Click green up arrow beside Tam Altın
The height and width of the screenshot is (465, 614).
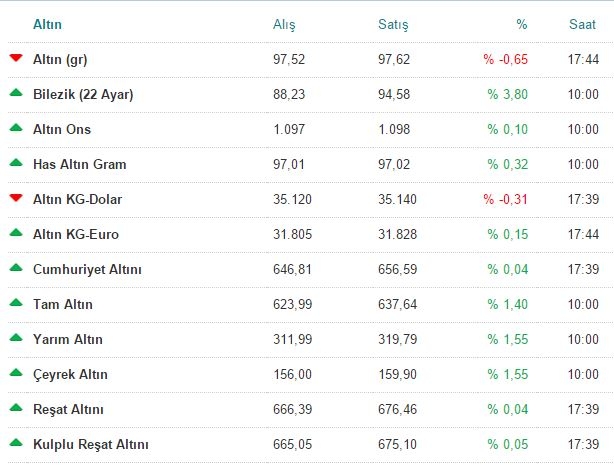[16, 303]
